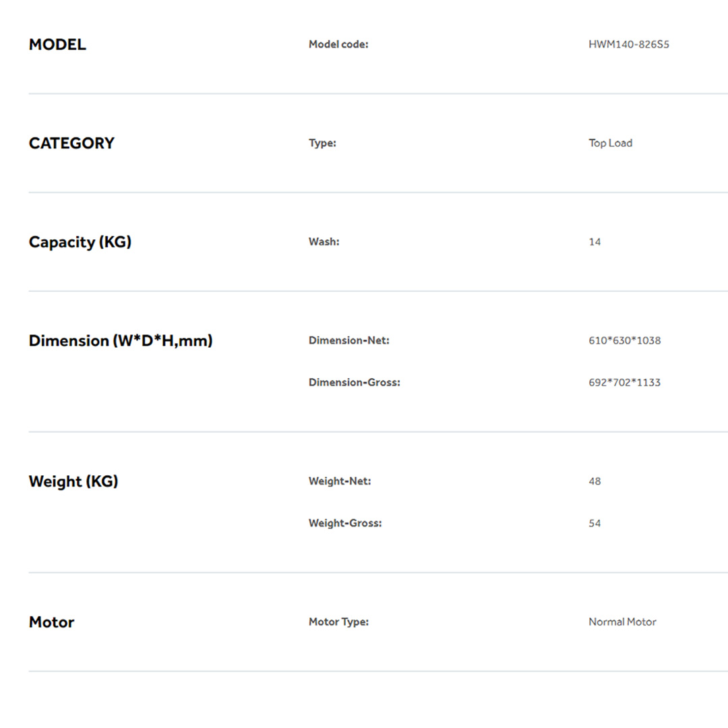Select the Dimension-Gross label
The height and width of the screenshot is (728, 728).
pos(354,382)
